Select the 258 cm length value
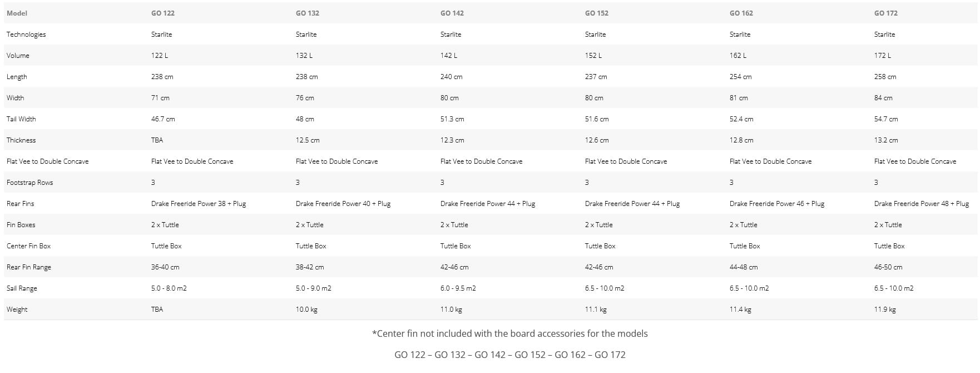Viewport: 980px width, 373px height. [885, 77]
